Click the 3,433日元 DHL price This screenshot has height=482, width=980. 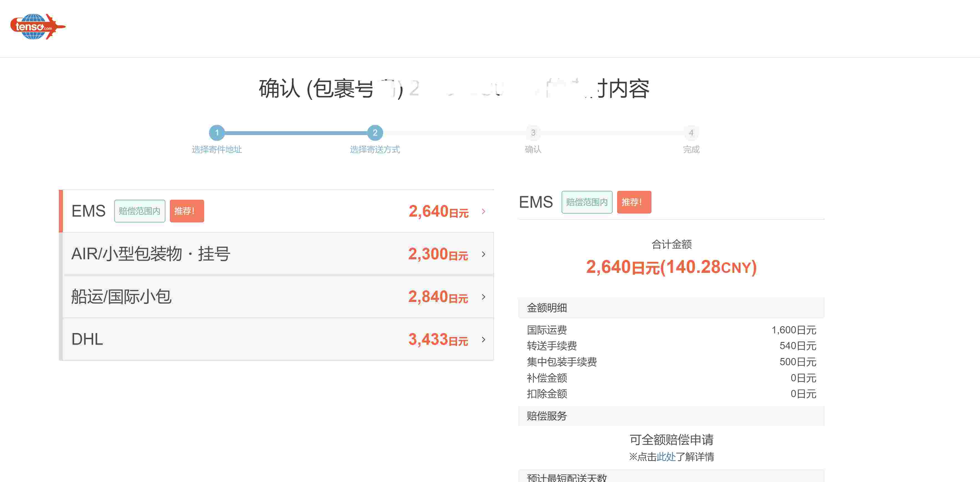coord(438,339)
